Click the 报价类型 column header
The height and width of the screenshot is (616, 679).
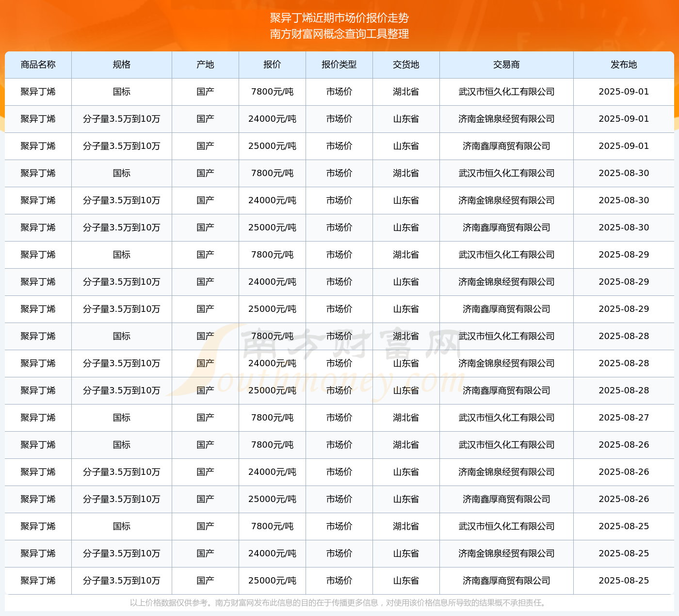pos(339,65)
